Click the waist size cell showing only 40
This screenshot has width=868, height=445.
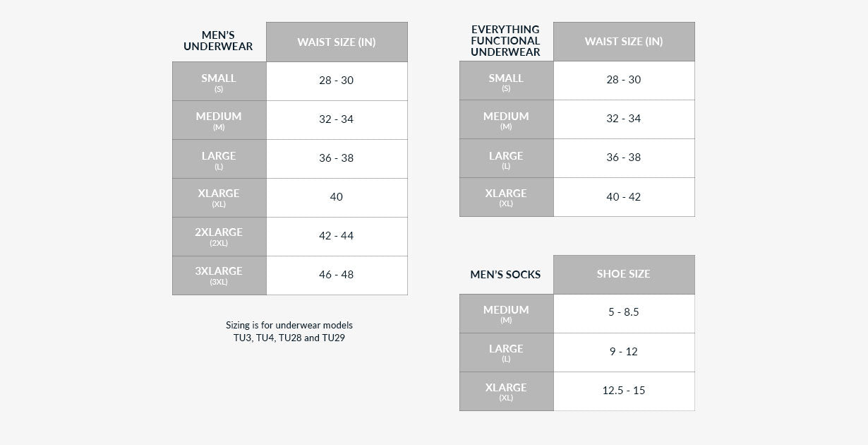click(337, 197)
